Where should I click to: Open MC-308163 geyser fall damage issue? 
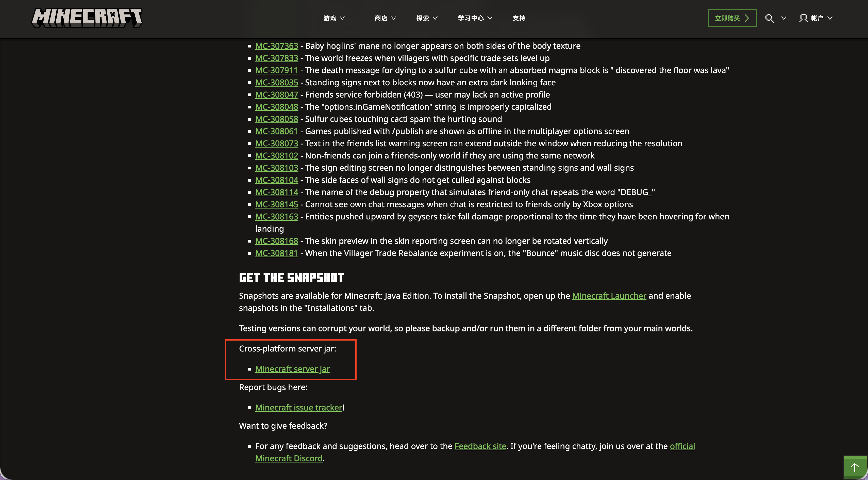[x=277, y=216]
